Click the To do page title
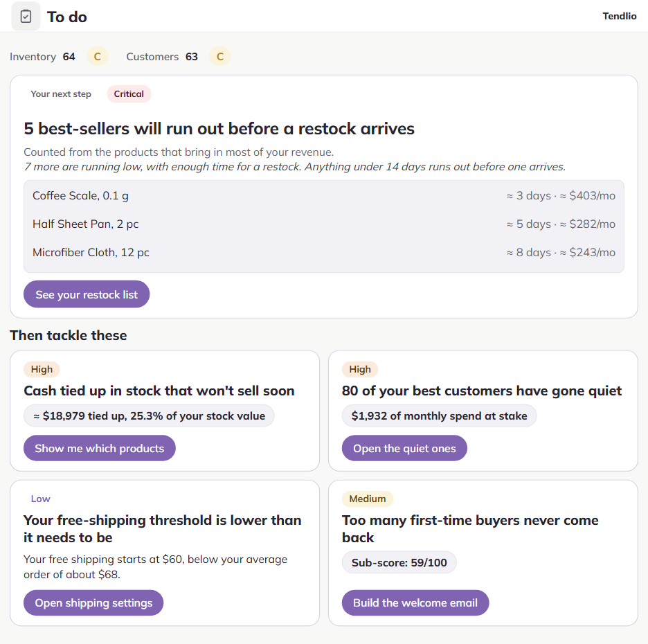 (67, 17)
